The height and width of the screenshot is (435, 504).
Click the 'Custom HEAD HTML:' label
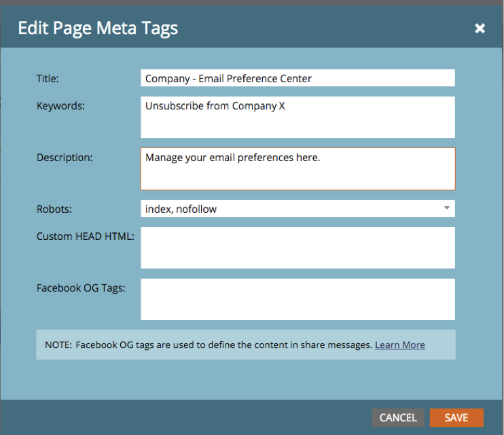tap(85, 237)
